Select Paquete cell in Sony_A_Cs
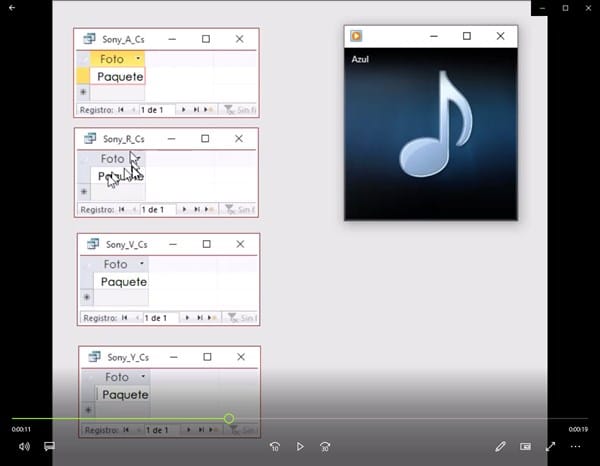600x466 pixels. (x=117, y=77)
